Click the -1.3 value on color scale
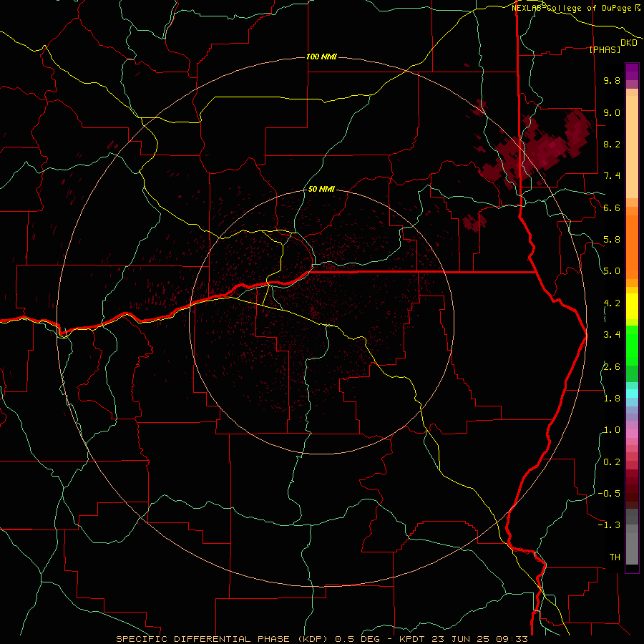 click(x=609, y=525)
